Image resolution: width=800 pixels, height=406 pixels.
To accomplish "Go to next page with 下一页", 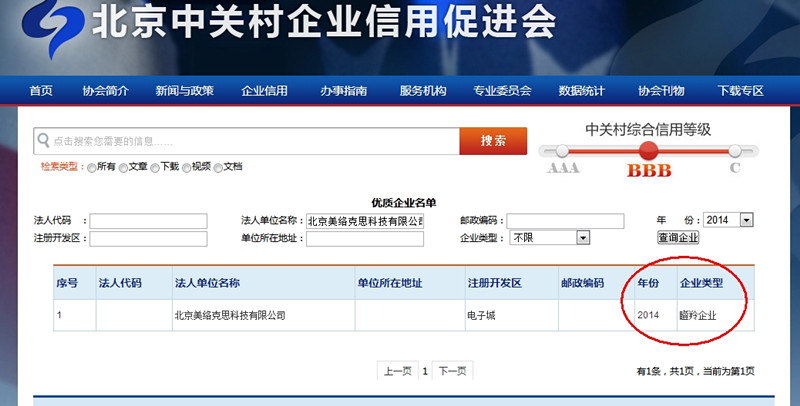I will (x=453, y=371).
